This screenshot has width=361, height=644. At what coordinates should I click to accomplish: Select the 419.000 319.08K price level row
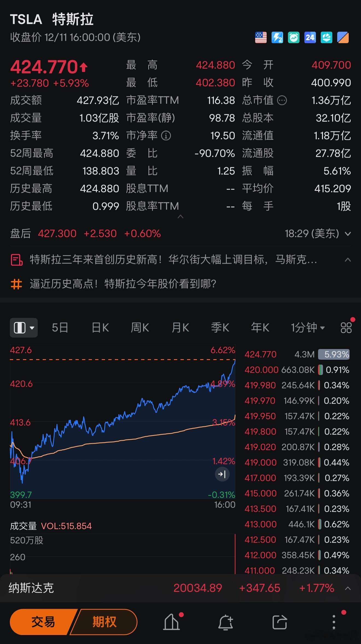(297, 463)
